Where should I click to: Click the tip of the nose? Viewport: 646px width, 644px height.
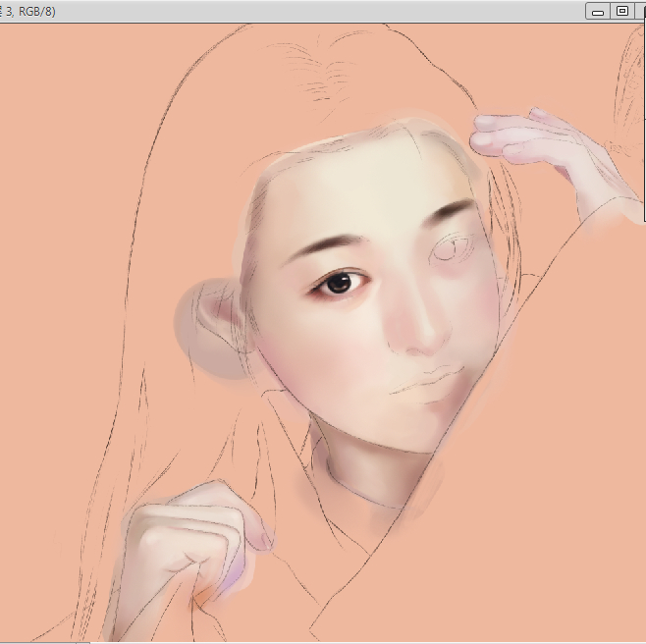tap(426, 340)
